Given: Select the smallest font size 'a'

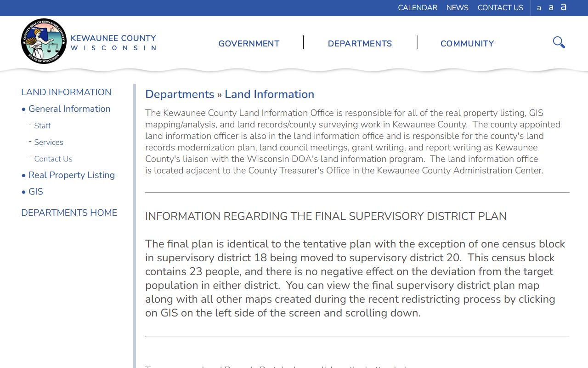Looking at the screenshot, I should coord(539,8).
